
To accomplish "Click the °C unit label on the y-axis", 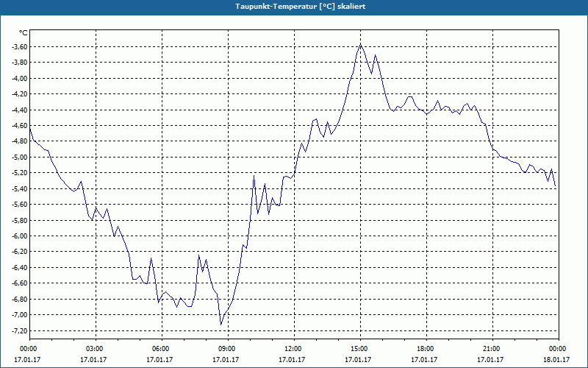I will (x=24, y=33).
